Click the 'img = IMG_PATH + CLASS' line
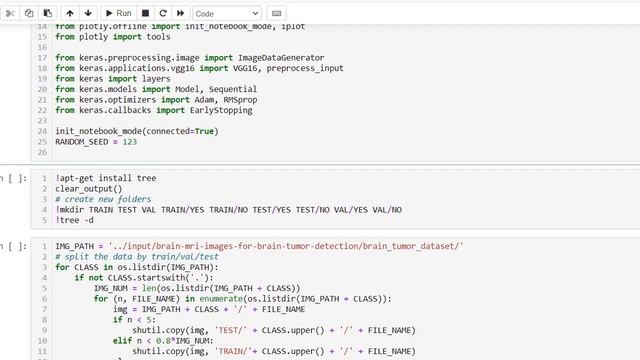This screenshot has height=360, width=640. coord(209,309)
